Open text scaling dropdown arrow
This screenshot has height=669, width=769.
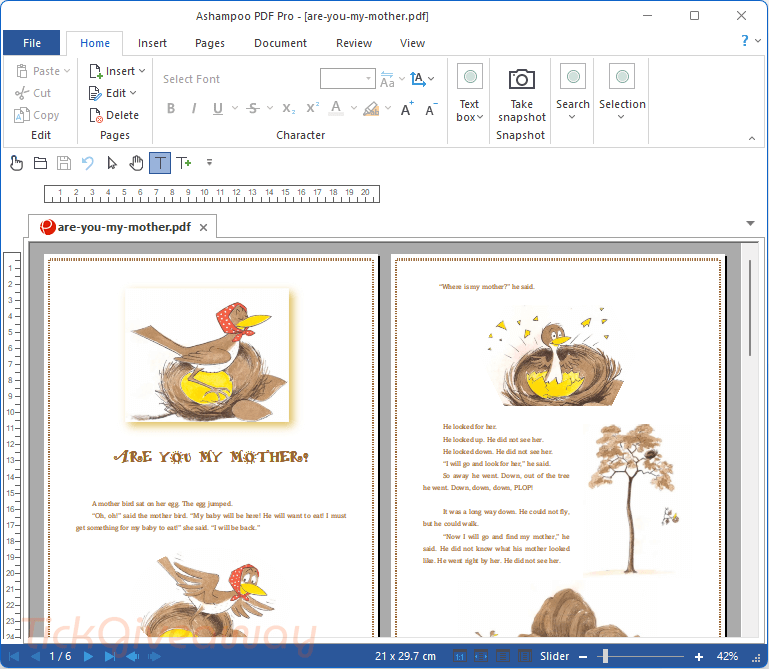(431, 78)
